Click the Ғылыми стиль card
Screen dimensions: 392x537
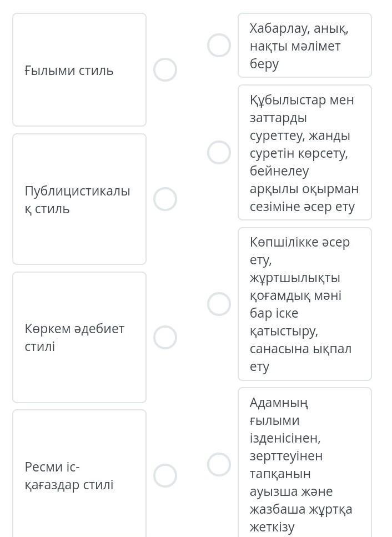coord(79,70)
